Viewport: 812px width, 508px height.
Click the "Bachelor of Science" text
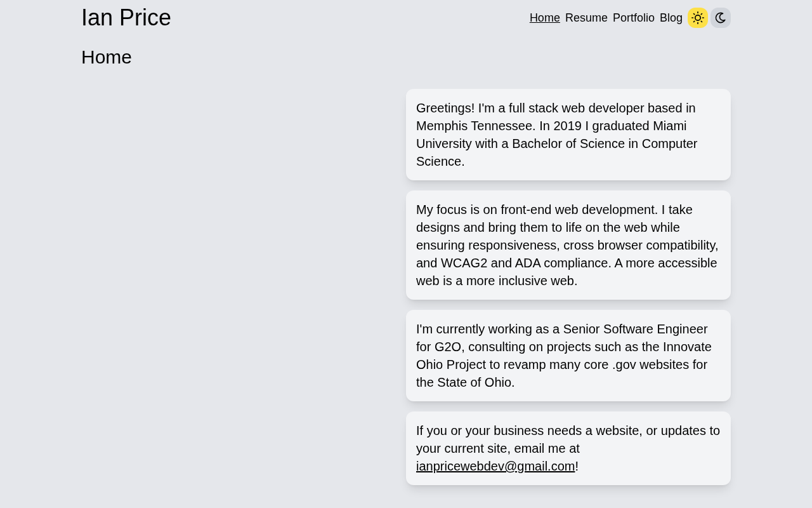point(568,144)
